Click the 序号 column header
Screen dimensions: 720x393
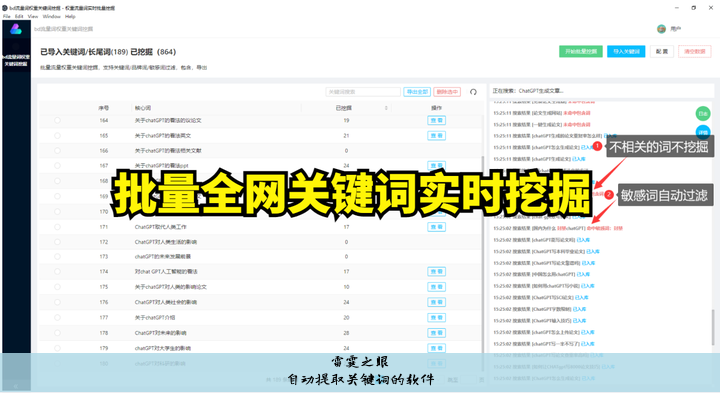pos(103,108)
